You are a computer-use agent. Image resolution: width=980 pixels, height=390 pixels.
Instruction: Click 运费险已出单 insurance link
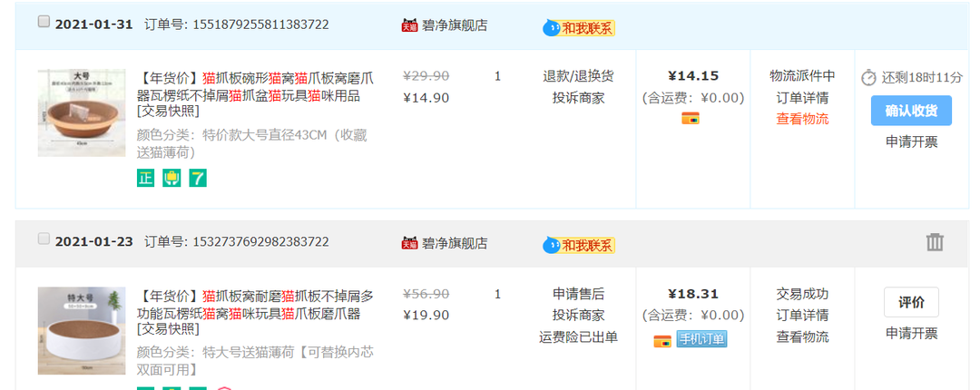[x=578, y=337]
